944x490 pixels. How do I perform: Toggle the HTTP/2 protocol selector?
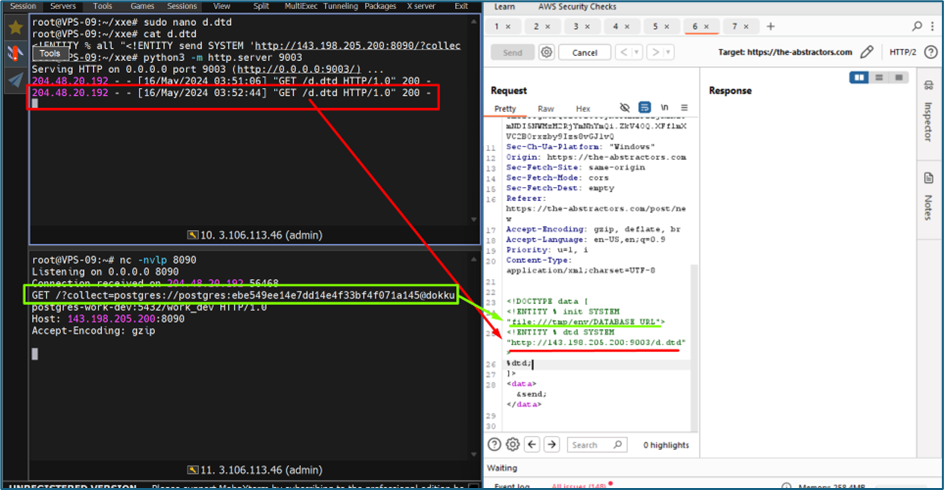coord(902,52)
